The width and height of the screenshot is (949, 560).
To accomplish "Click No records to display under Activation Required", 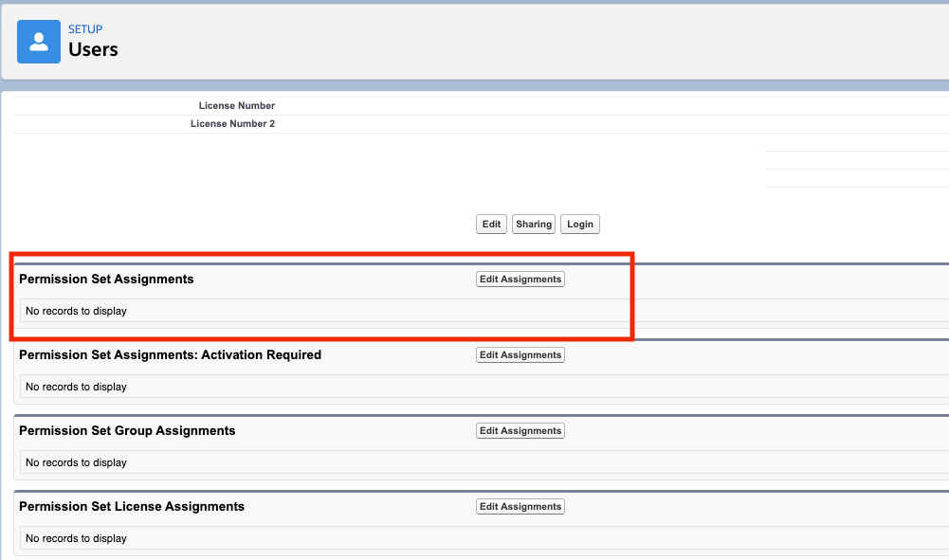I will click(74, 386).
